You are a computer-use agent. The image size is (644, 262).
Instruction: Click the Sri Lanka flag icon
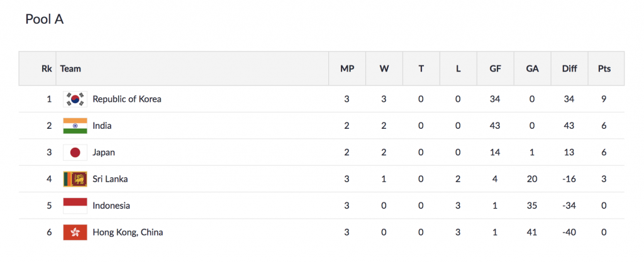click(x=75, y=179)
